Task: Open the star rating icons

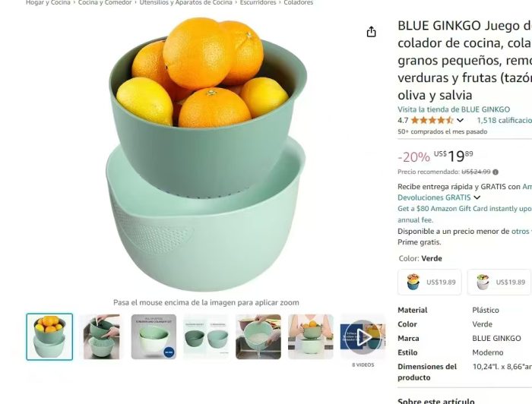Action: [432, 120]
